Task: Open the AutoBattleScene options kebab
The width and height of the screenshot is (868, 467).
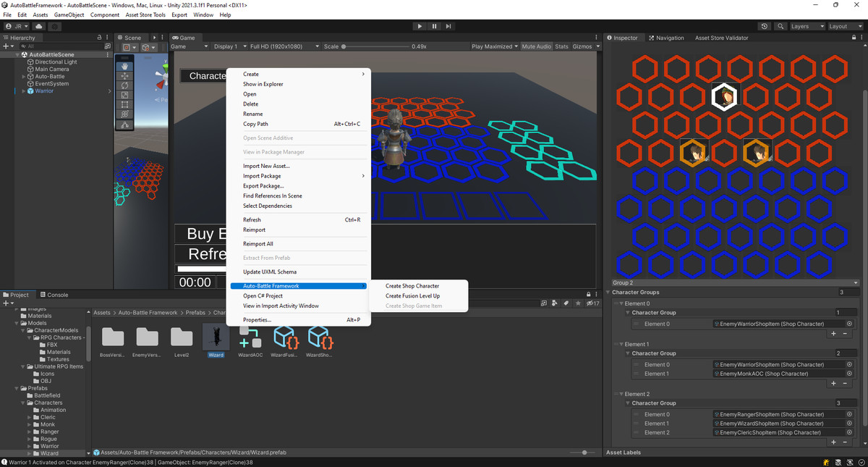Action: point(109,54)
